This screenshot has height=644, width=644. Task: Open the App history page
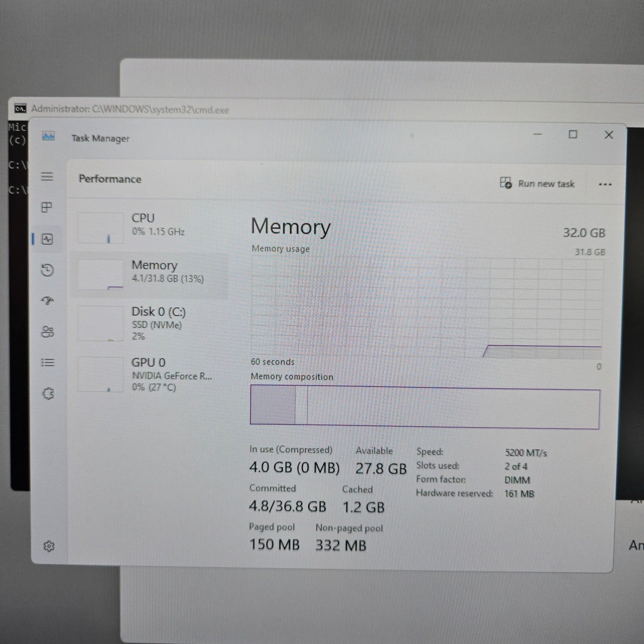(x=47, y=270)
